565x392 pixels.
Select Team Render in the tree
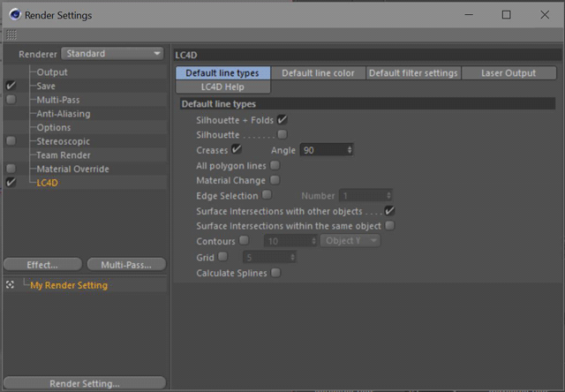click(x=64, y=155)
